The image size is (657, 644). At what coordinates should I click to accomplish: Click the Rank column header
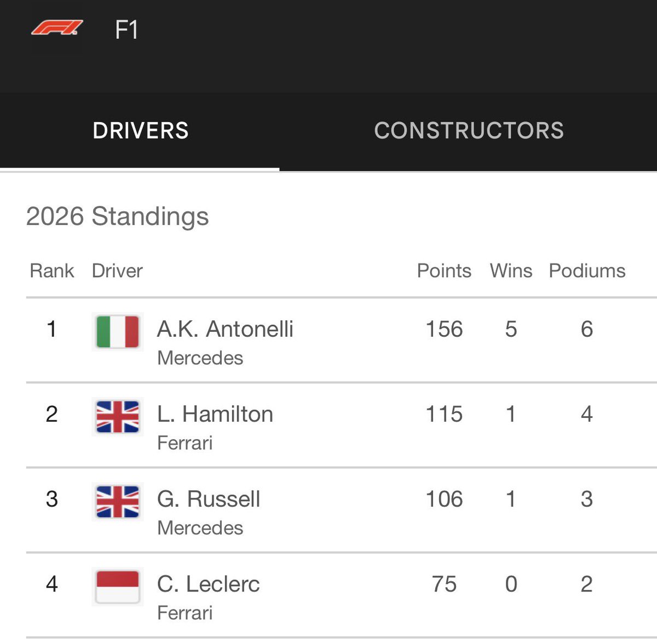[x=52, y=271]
